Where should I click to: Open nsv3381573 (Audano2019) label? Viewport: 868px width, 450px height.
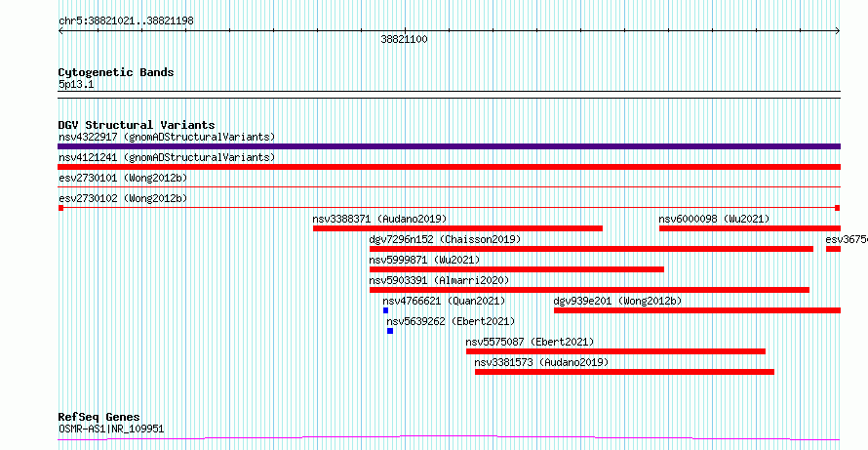(541, 362)
